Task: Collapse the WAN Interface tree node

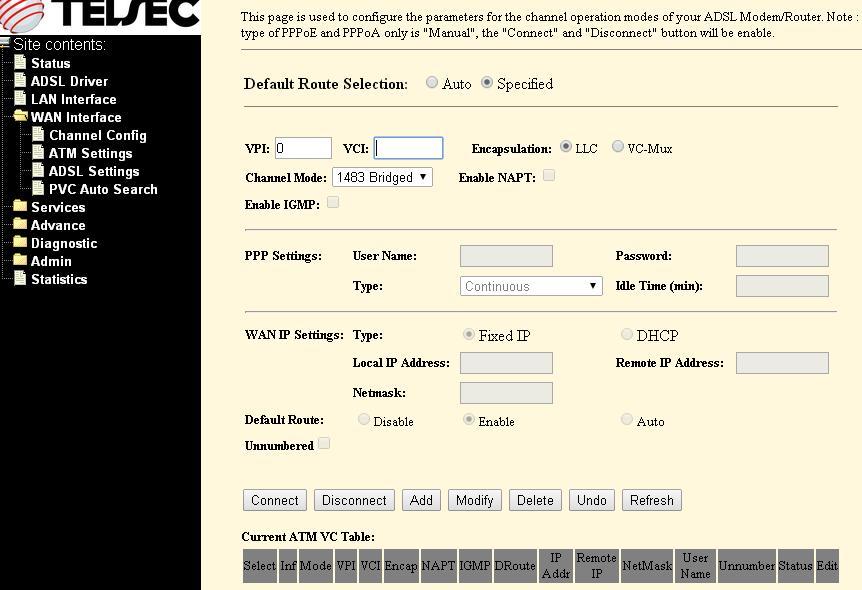Action: pyautogui.click(x=76, y=117)
